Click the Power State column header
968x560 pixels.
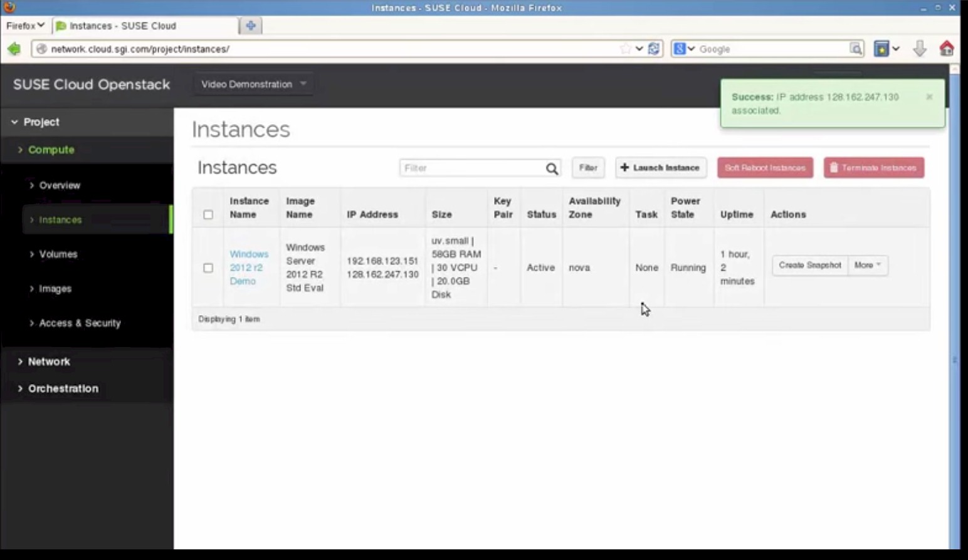click(x=685, y=207)
